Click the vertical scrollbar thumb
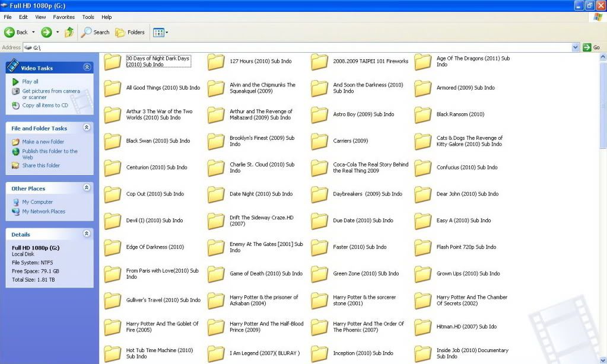This screenshot has height=364, width=607. 603,104
